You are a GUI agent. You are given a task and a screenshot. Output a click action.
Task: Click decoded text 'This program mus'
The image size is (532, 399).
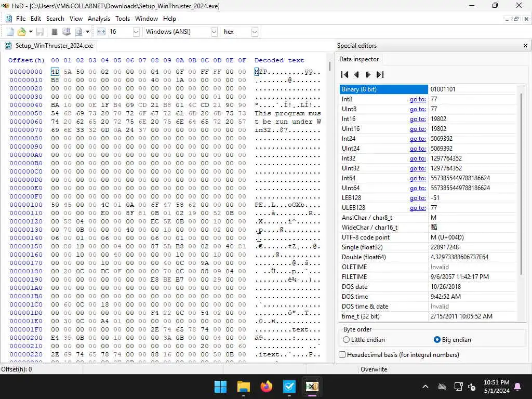288,113
